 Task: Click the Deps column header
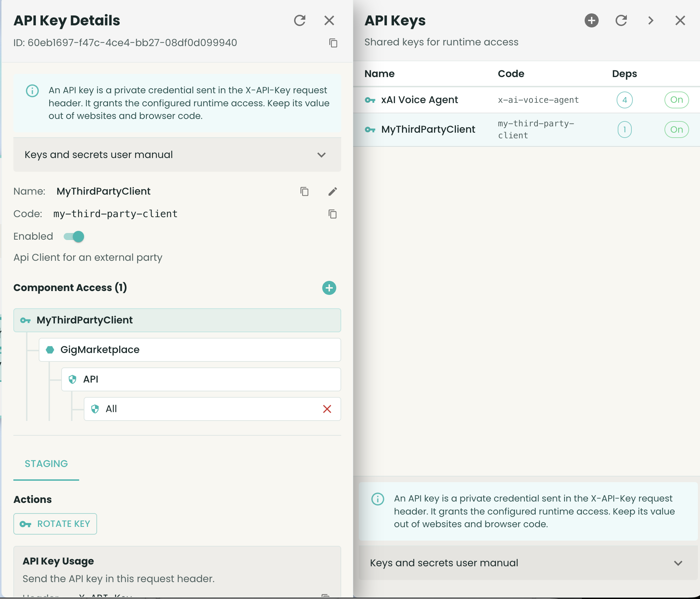click(x=624, y=74)
